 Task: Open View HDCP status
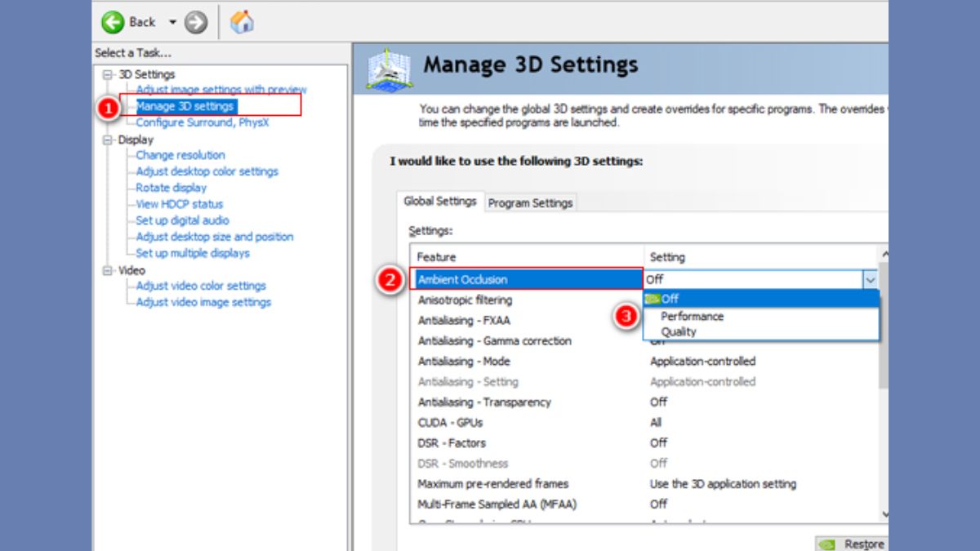click(179, 204)
